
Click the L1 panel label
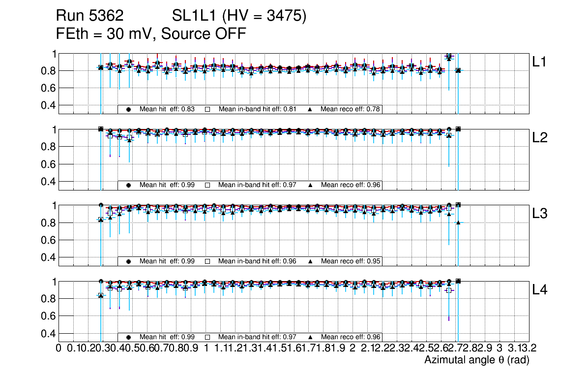click(540, 62)
